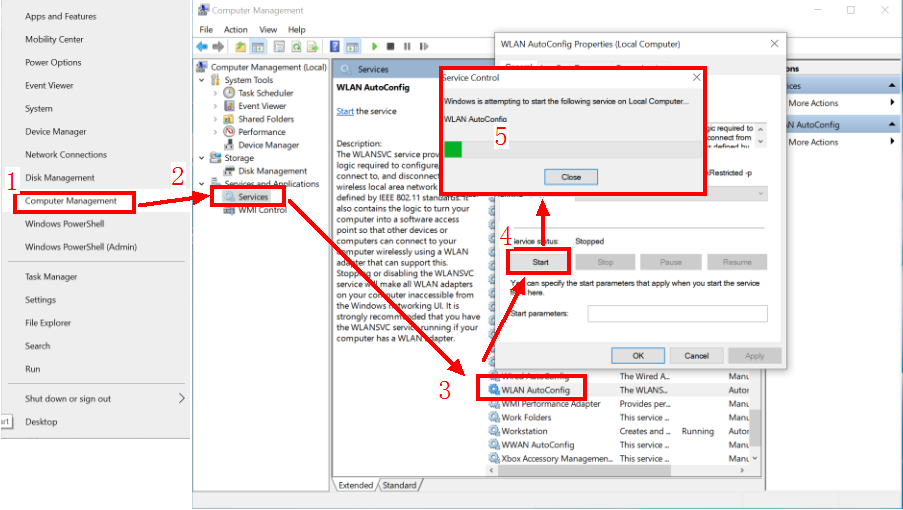Click the Start the service link

pos(345,111)
